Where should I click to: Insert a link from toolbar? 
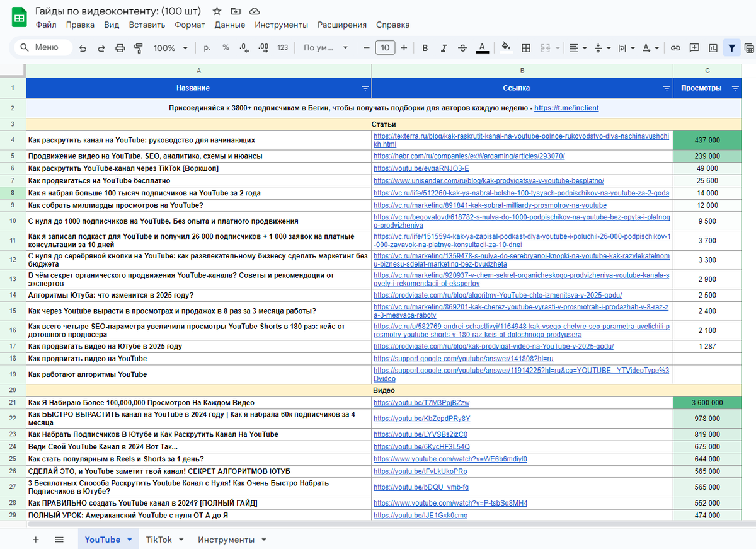675,48
